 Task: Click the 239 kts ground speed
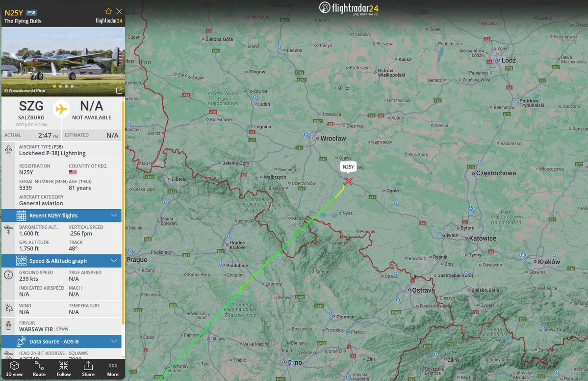[x=28, y=279]
